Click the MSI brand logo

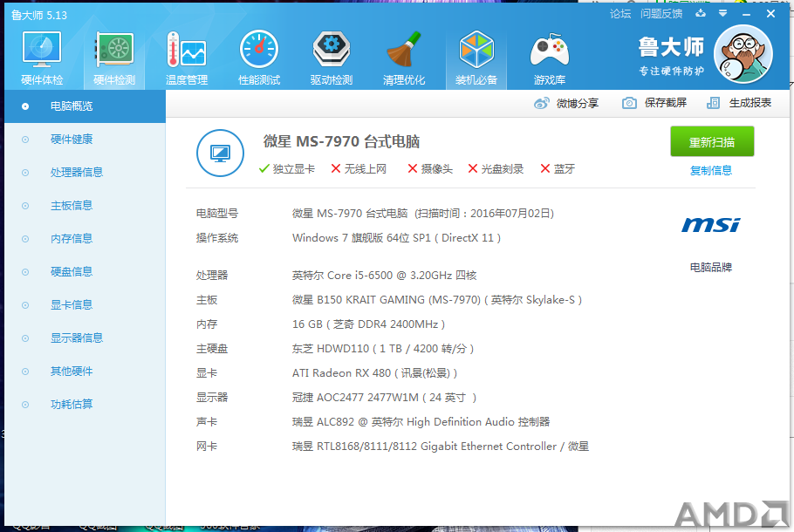[711, 225]
